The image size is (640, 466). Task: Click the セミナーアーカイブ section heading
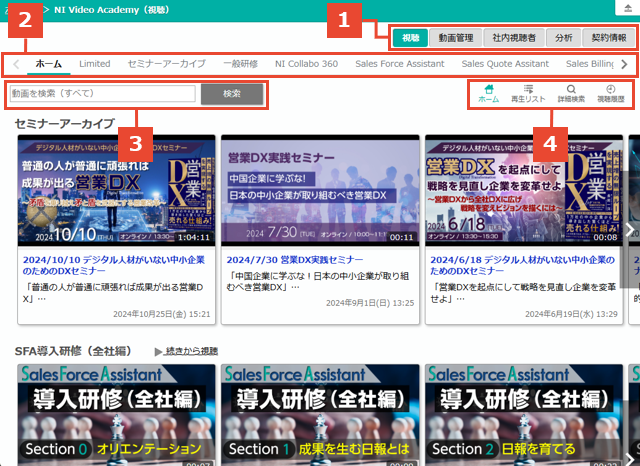point(64,123)
